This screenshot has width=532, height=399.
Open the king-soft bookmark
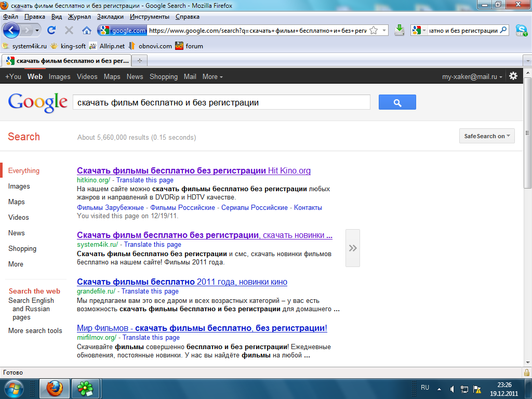click(x=68, y=46)
